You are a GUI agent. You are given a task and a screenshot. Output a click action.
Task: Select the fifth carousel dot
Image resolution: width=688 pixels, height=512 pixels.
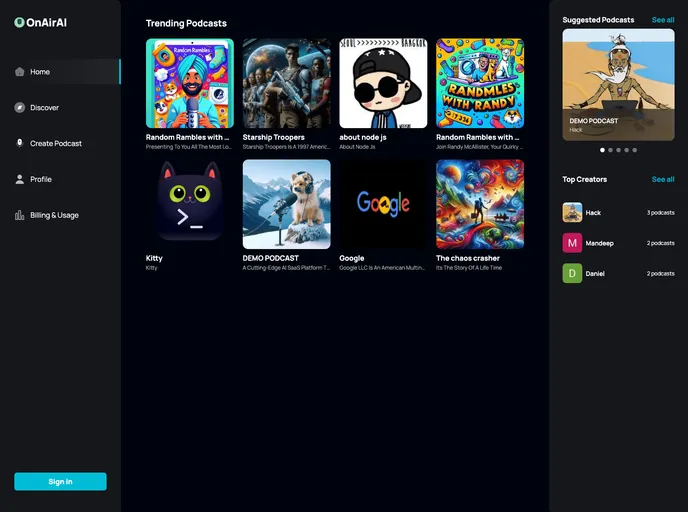634,150
